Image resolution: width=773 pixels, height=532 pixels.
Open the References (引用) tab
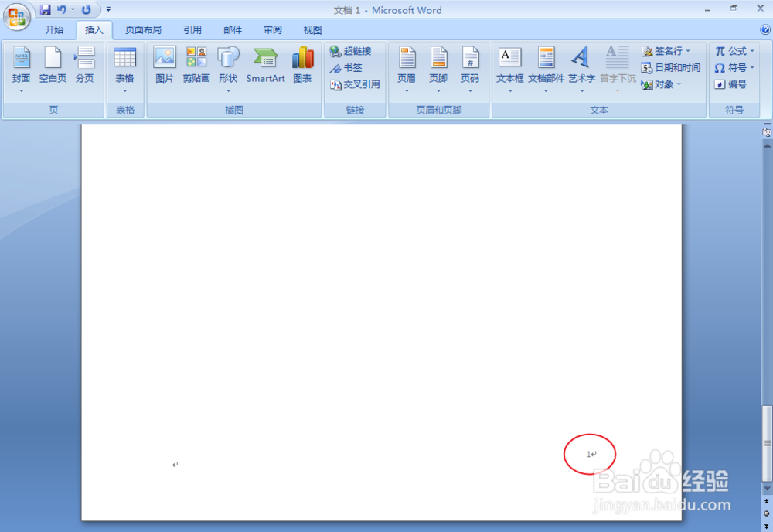click(x=192, y=30)
